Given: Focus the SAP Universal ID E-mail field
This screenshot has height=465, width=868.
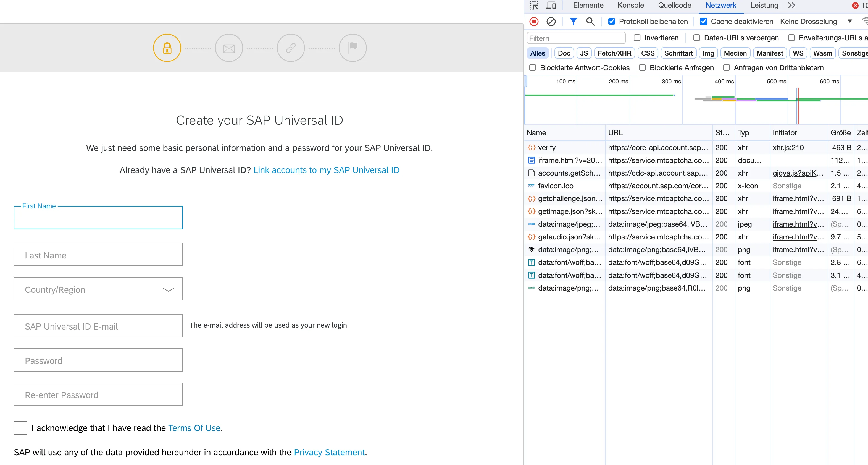Looking at the screenshot, I should [x=98, y=326].
